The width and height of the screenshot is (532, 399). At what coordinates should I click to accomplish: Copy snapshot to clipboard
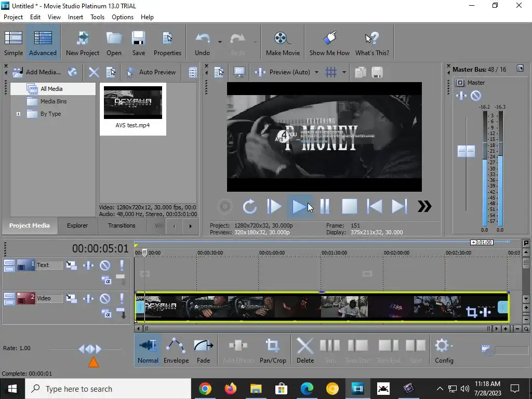(x=361, y=72)
